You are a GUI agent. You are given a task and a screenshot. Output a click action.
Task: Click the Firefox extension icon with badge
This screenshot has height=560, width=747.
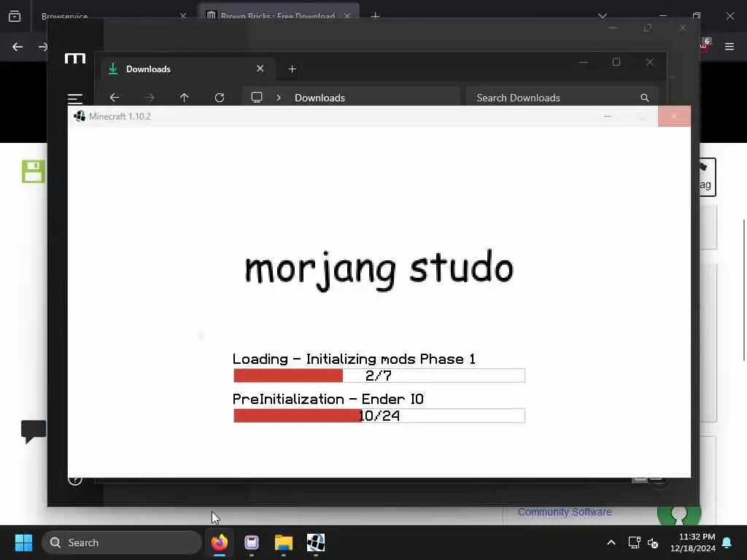[x=705, y=44]
